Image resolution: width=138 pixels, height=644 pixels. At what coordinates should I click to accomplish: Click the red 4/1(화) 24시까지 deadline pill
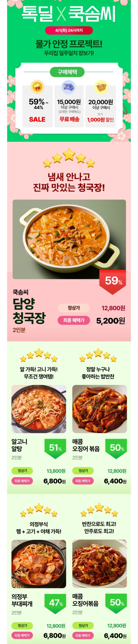(69, 31)
